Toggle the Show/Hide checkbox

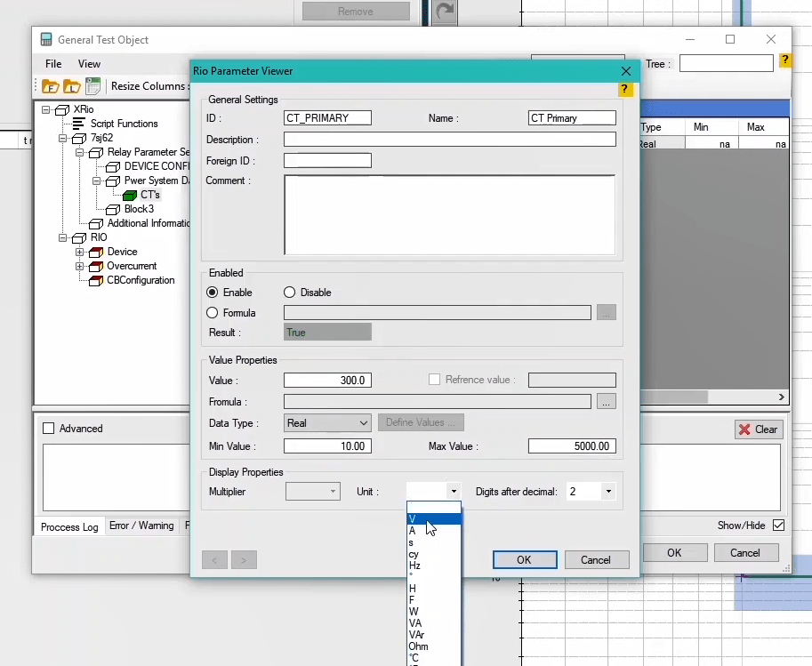[778, 526]
